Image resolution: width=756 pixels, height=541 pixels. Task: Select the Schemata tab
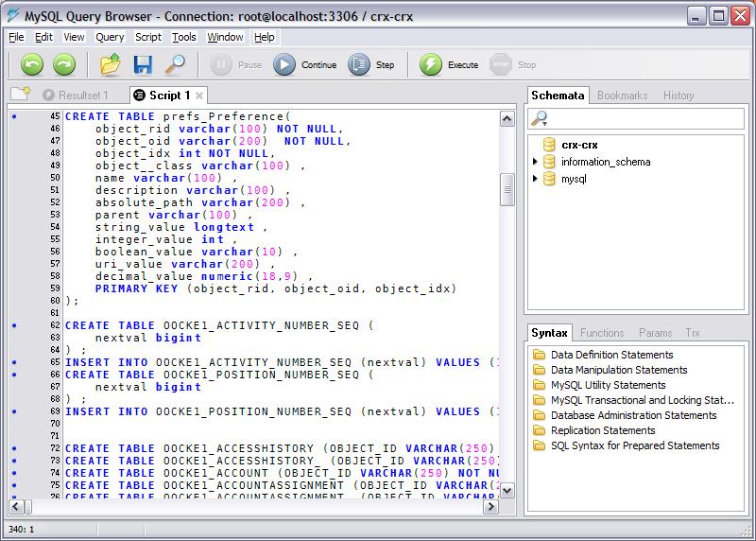pos(558,96)
